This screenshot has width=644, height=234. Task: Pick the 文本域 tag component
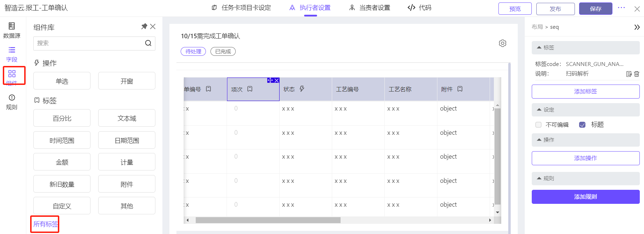coord(127,118)
